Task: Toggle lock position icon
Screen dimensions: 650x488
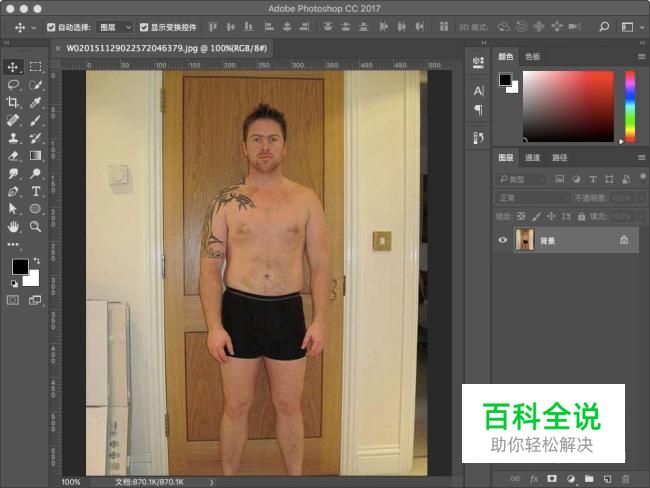Action: 551,216
